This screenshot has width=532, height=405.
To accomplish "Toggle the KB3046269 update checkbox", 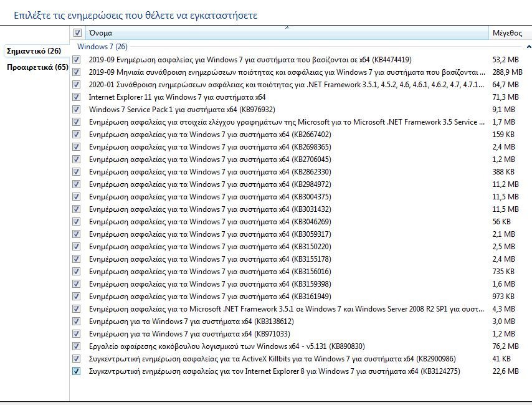I will (x=77, y=222).
